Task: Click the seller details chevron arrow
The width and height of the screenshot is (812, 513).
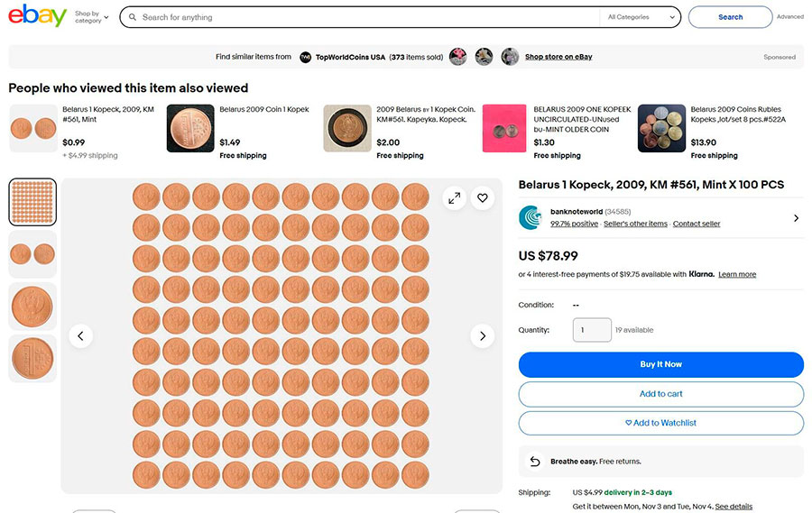Action: pos(796,218)
